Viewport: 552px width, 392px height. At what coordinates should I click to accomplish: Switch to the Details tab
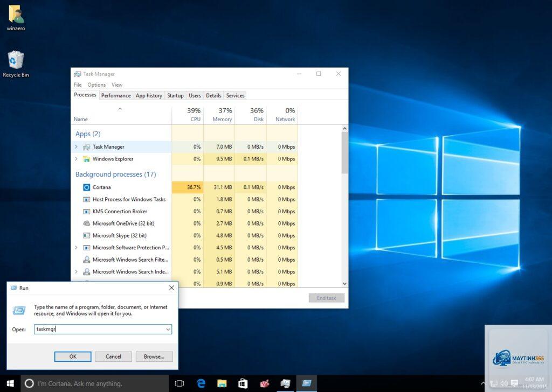(x=213, y=95)
